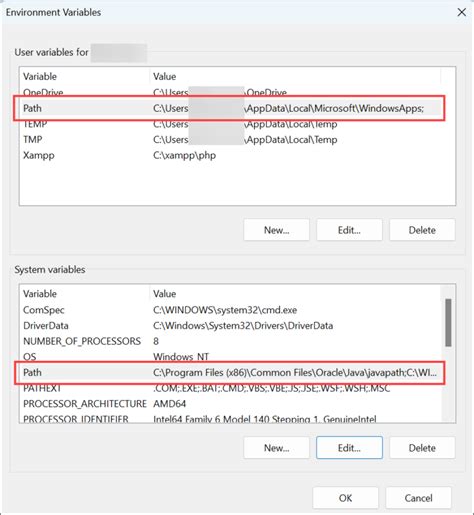Select the NUMBER_OF_PROCESSORS system variable
This screenshot has height=515, width=474.
point(230,341)
